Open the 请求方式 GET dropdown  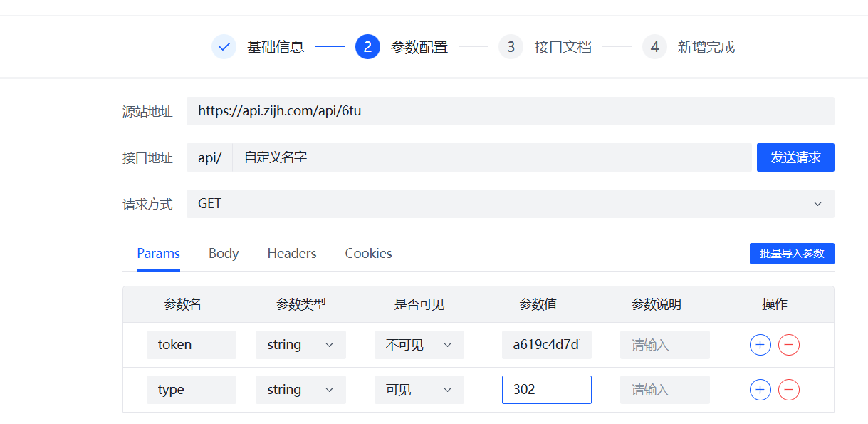pyautogui.click(x=509, y=204)
